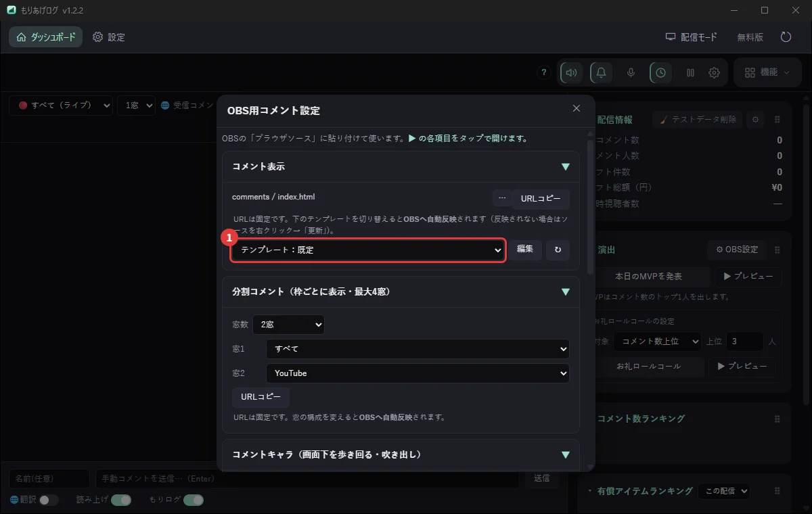Collapse the コメント表示 section
The width and height of the screenshot is (812, 514).
[x=566, y=166]
